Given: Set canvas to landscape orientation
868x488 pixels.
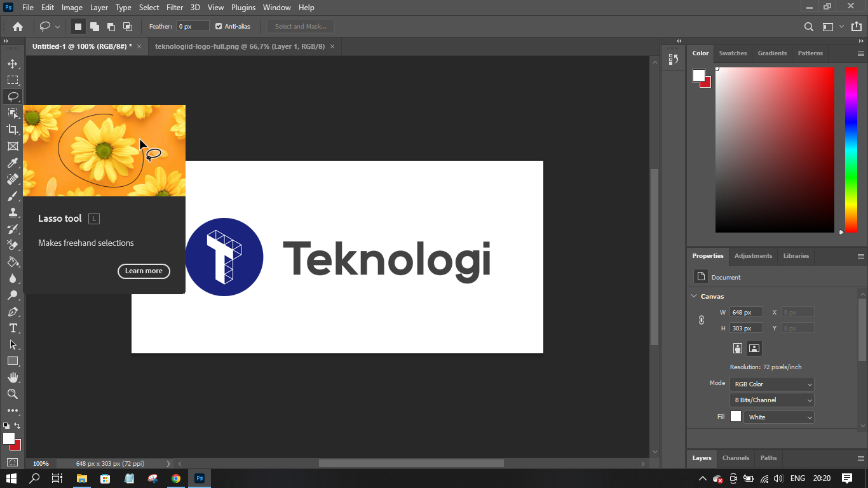Looking at the screenshot, I should pyautogui.click(x=754, y=348).
